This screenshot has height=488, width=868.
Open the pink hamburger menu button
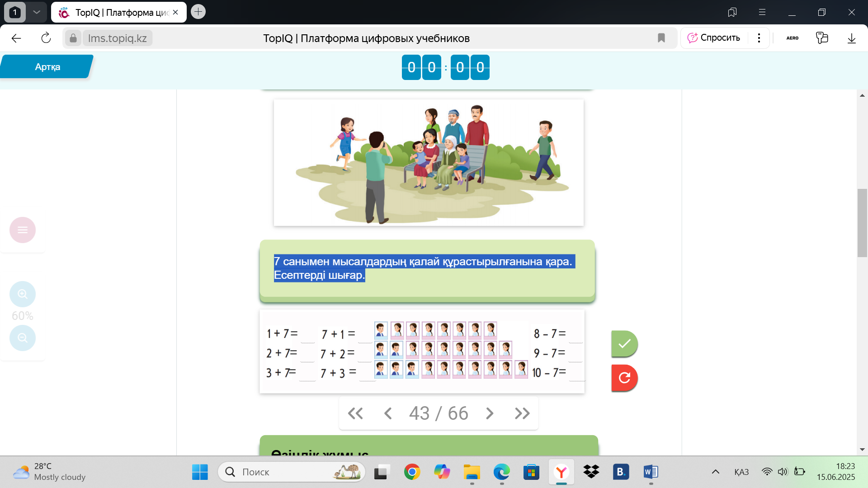tap(23, 230)
